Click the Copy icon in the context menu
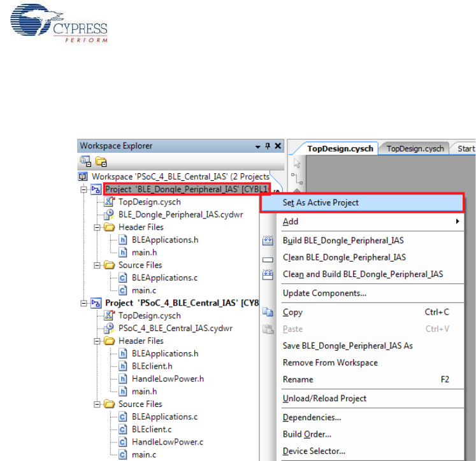The height and width of the screenshot is (461, 476). (x=268, y=312)
